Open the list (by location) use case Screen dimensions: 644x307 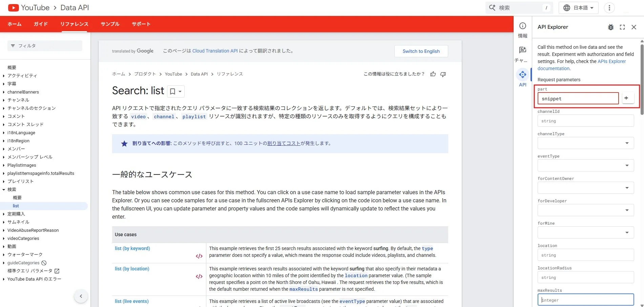click(x=132, y=269)
